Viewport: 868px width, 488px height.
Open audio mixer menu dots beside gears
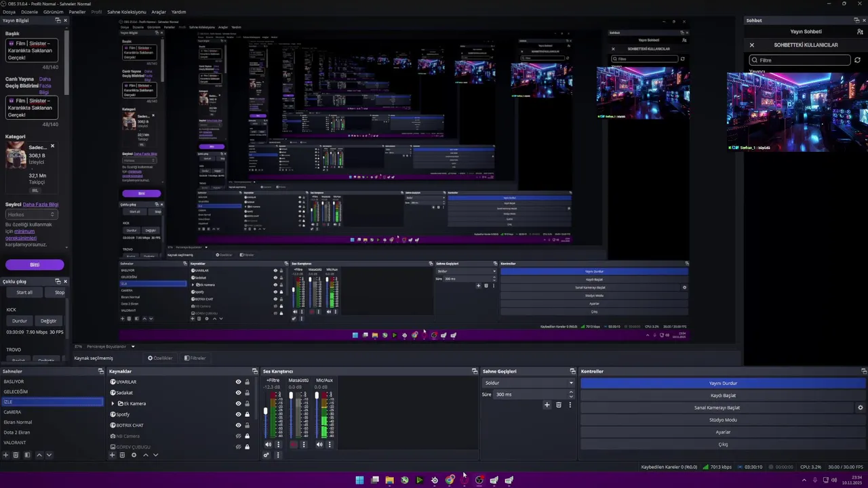pyautogui.click(x=278, y=455)
